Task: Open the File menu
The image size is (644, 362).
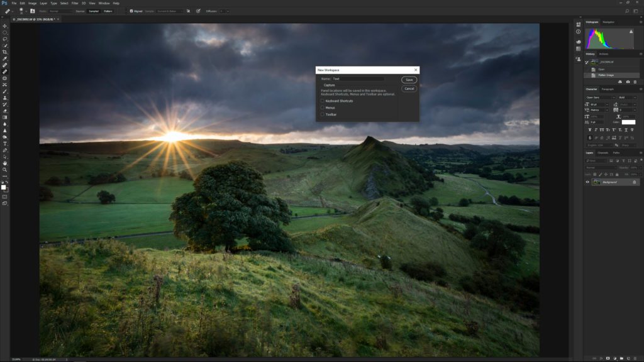Action: click(14, 3)
